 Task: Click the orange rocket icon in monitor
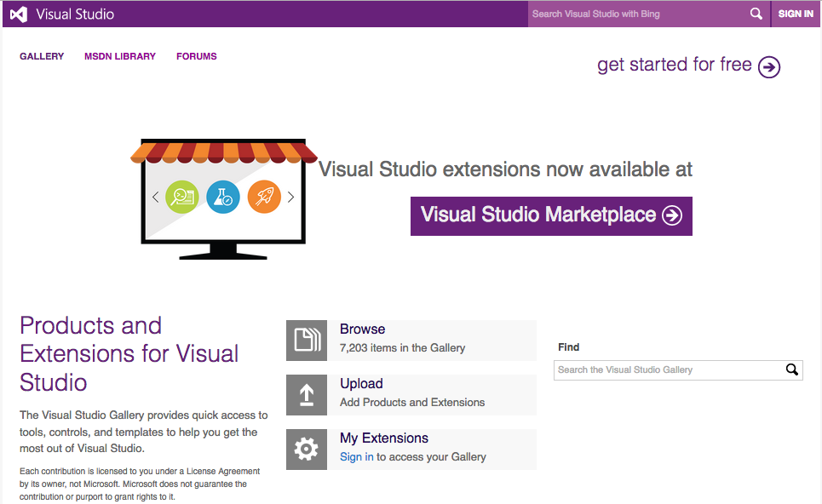264,197
